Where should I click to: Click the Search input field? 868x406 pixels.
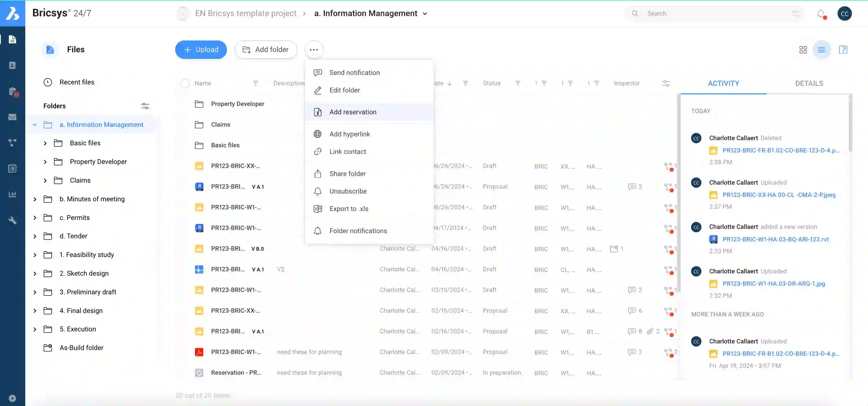(714, 13)
